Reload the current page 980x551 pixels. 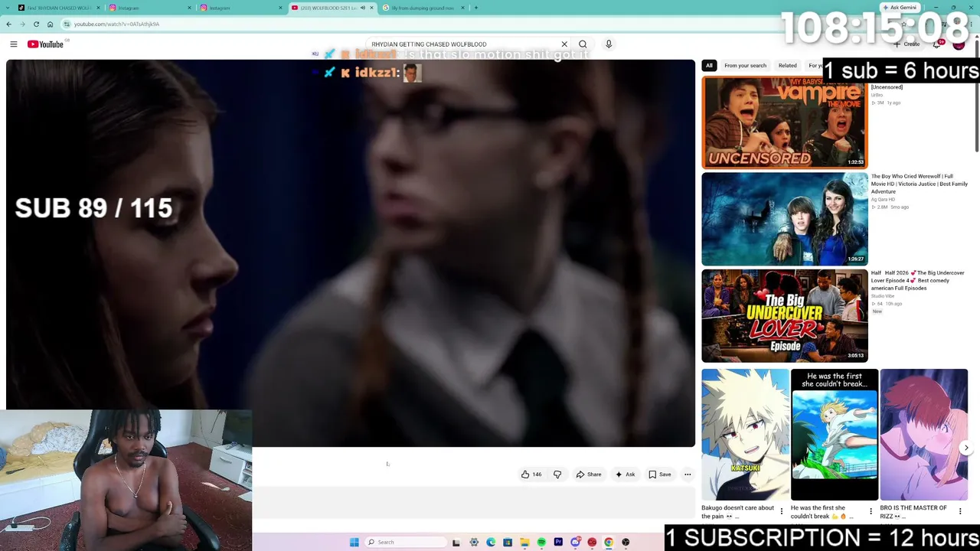[x=36, y=24]
